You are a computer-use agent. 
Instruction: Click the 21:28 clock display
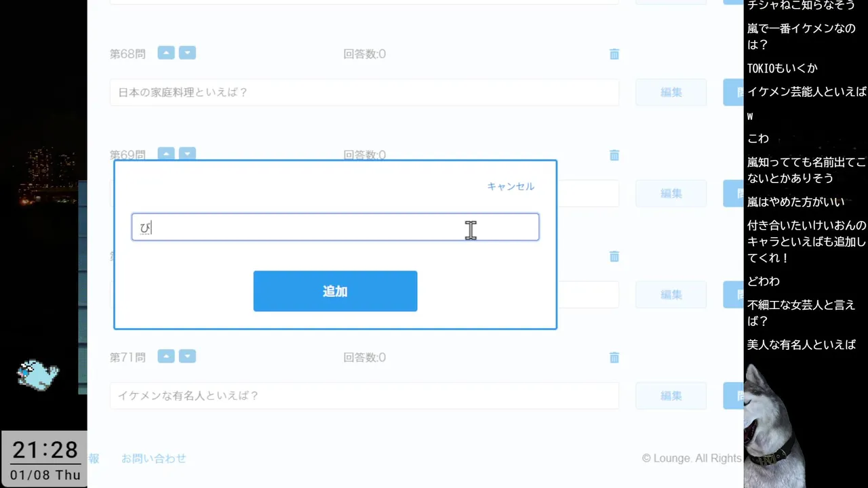45,449
